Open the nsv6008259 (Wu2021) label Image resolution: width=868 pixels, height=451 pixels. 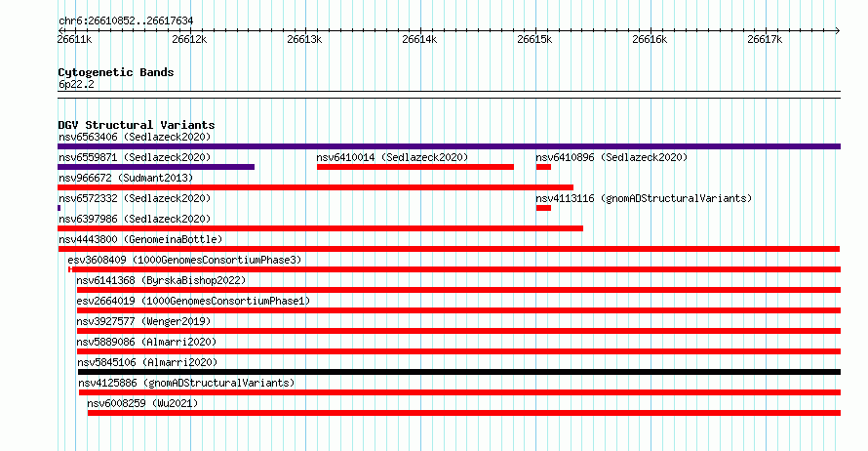coord(142,403)
